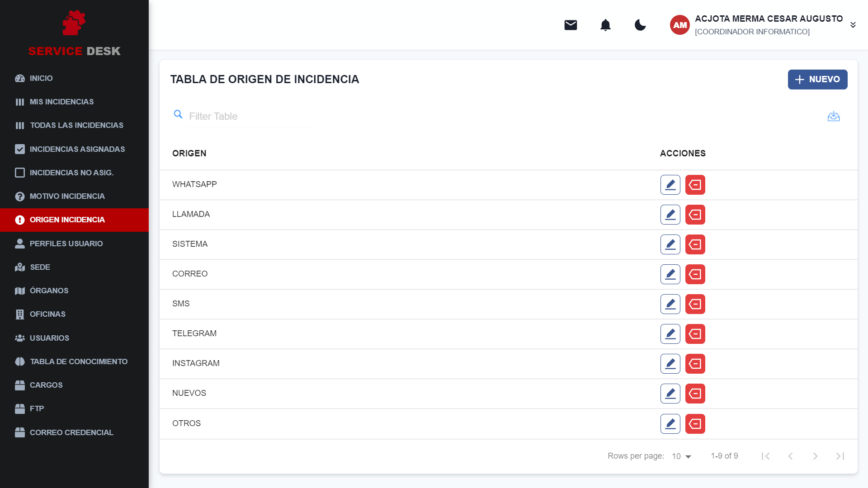Advance to the next page of results
This screenshot has width=868, height=488.
[x=816, y=456]
